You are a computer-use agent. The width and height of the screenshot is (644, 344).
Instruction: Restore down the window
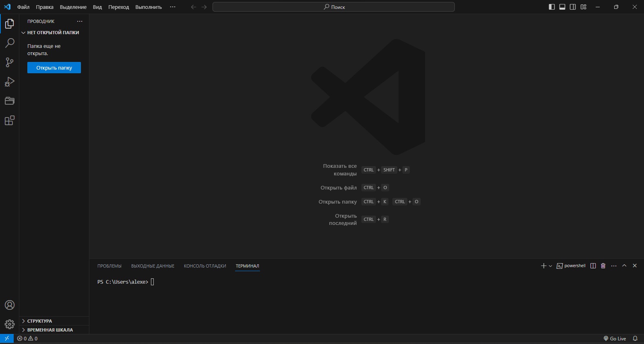point(616,7)
